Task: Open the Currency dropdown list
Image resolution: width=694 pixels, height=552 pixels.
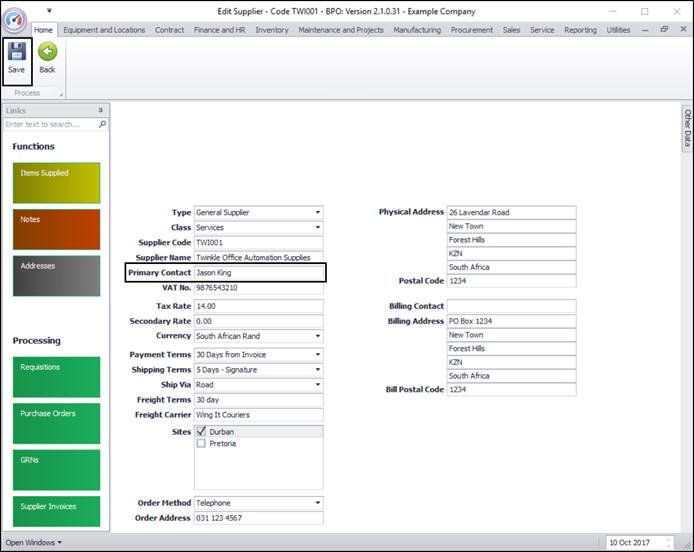Action: 318,336
